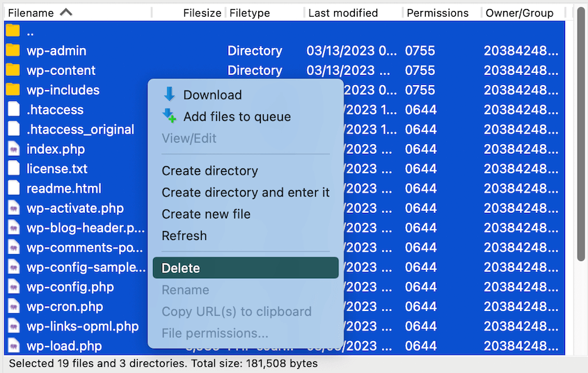Select the wp-cron.php file name
The height and width of the screenshot is (373, 588).
(x=65, y=307)
